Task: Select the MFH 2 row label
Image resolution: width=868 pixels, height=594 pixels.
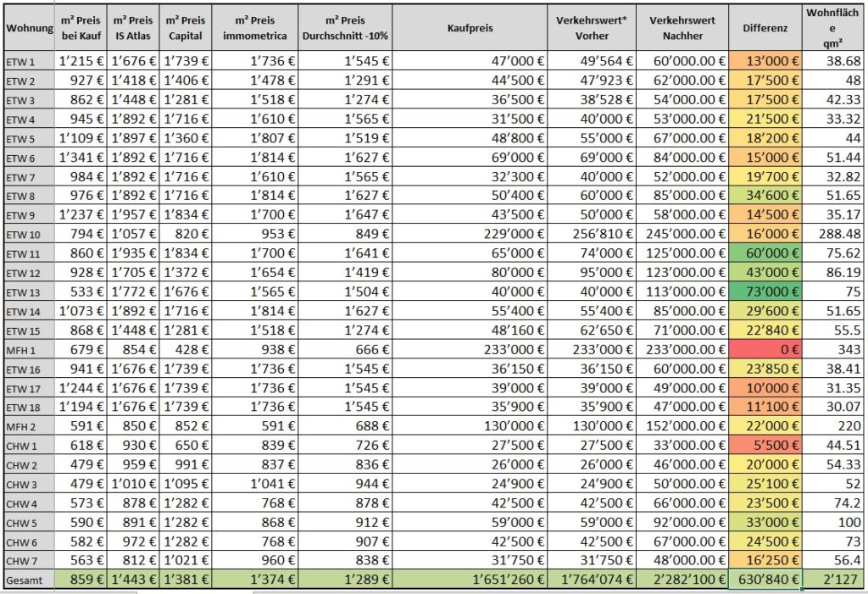Action: tap(29, 425)
